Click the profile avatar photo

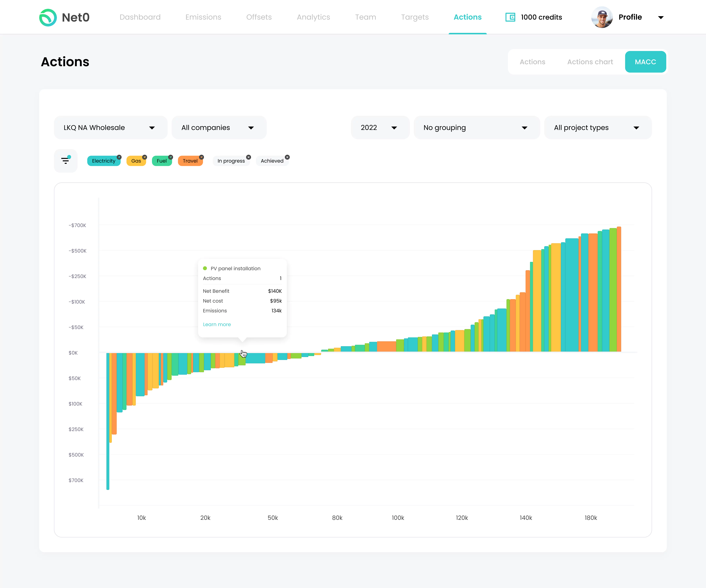point(602,17)
